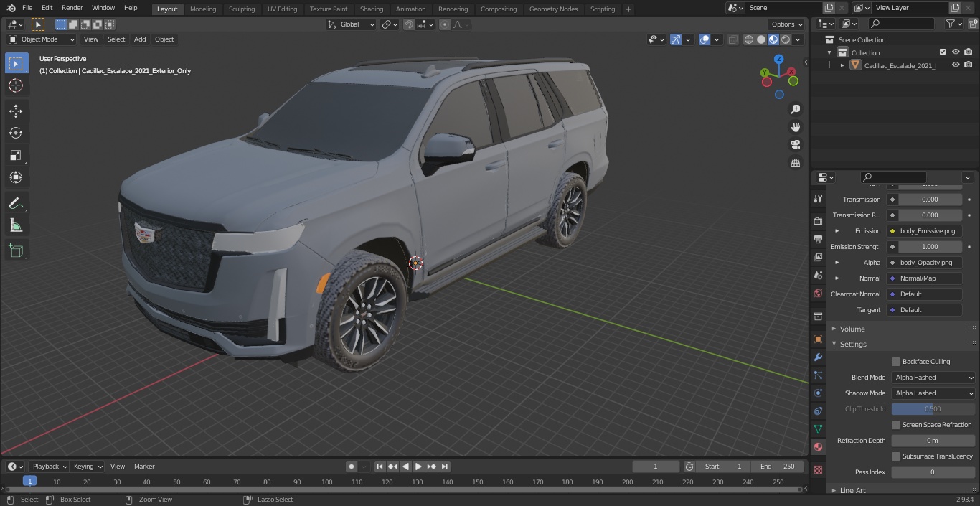Activate the Scale tool
The width and height of the screenshot is (980, 506).
tap(16, 155)
